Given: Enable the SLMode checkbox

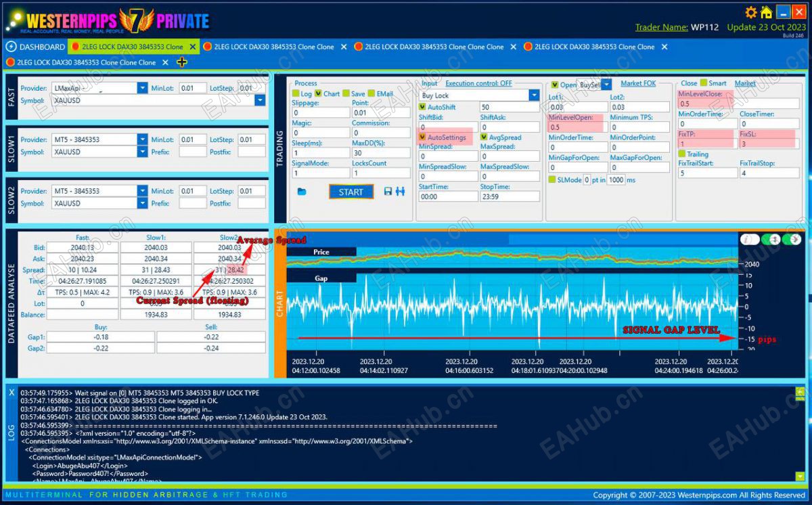Looking at the screenshot, I should click(x=552, y=180).
